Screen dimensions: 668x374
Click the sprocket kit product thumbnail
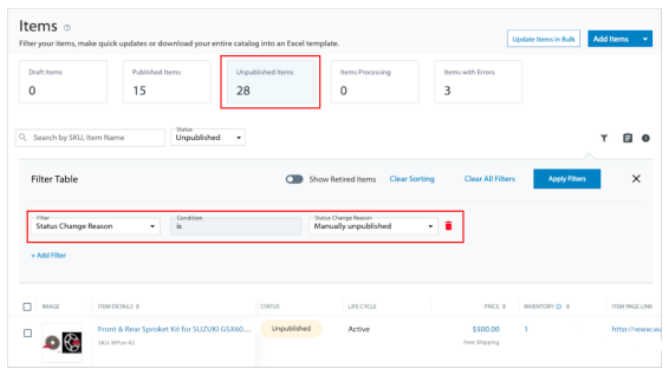(x=62, y=342)
